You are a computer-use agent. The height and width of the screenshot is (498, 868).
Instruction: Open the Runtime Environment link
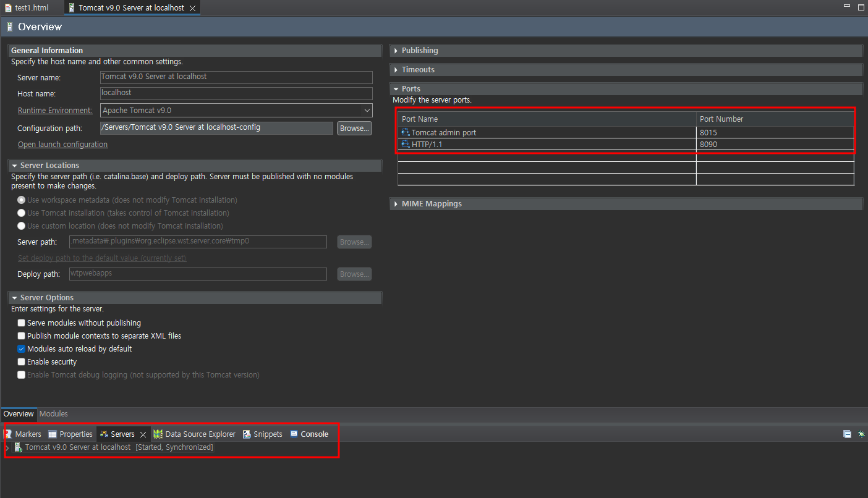(x=54, y=111)
